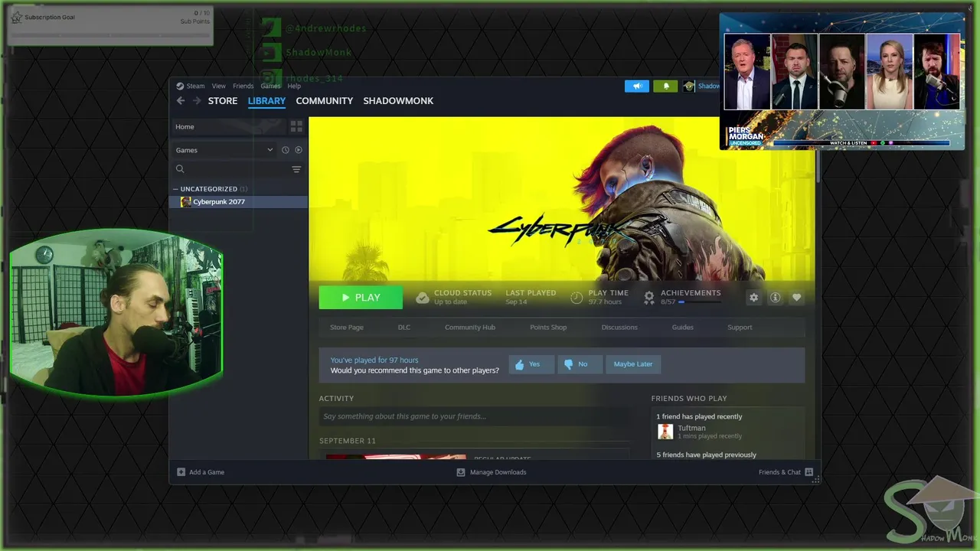This screenshot has width=980, height=551.
Task: Click the achievements progress bar
Action: pos(700,302)
